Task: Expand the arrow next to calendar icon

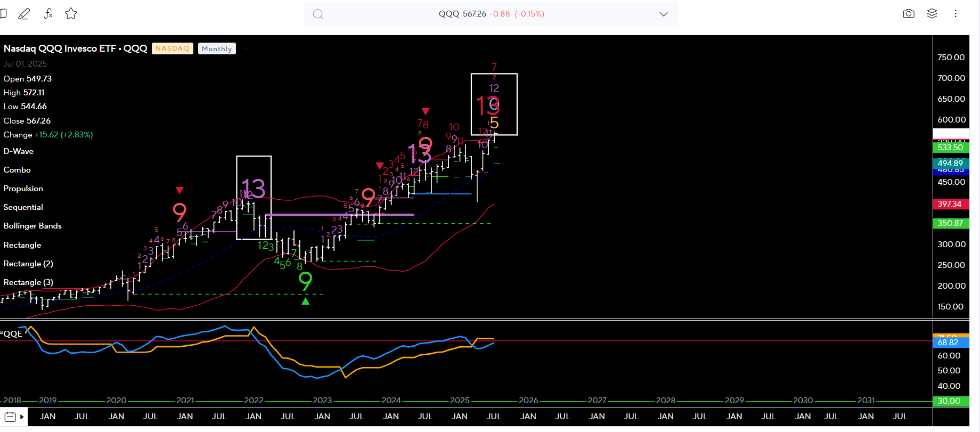Action: coord(22,417)
